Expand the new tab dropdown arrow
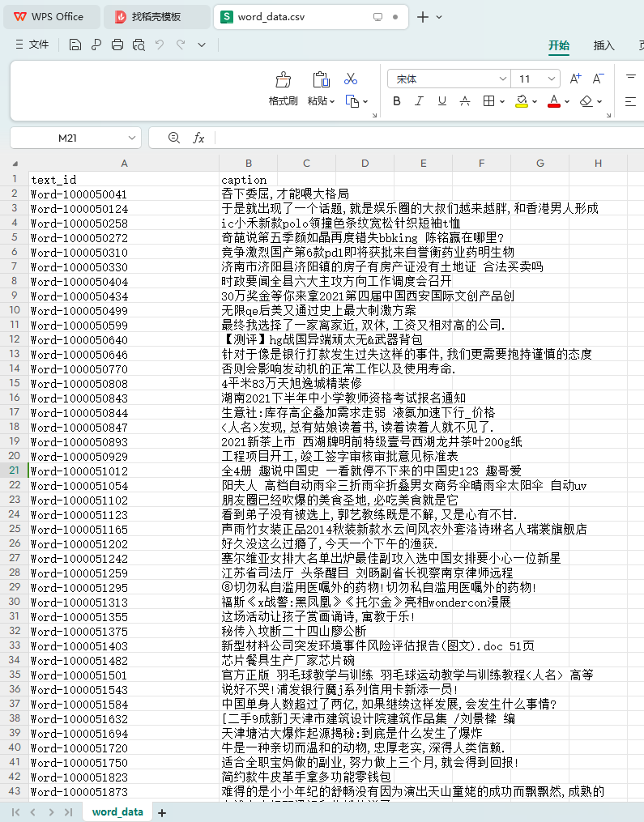644x822 pixels. tap(439, 17)
